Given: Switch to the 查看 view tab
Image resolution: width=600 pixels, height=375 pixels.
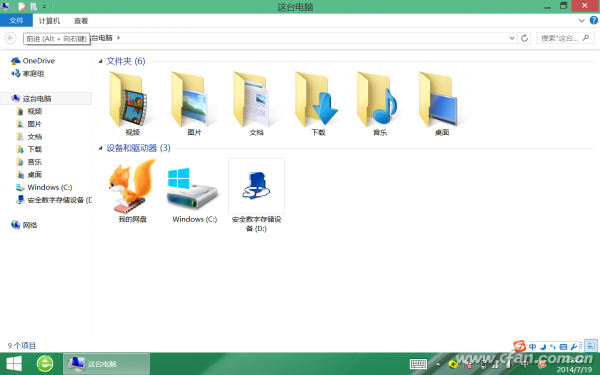Looking at the screenshot, I should pyautogui.click(x=81, y=21).
